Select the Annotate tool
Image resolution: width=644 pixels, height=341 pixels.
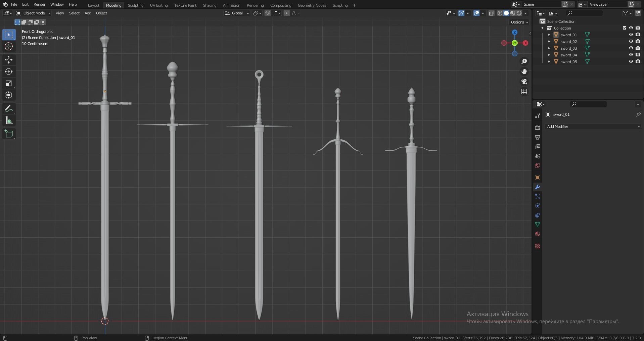[8, 108]
